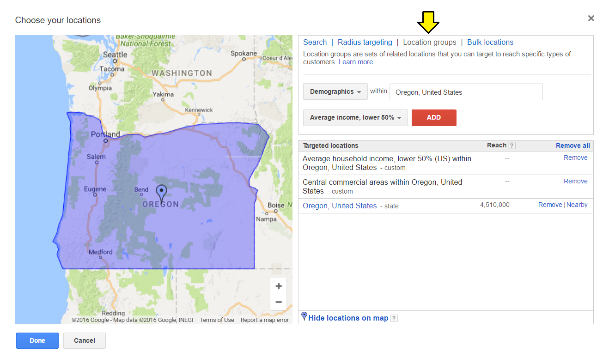Click Seattle label on the map
This screenshot has height=364, width=609.
[115, 55]
